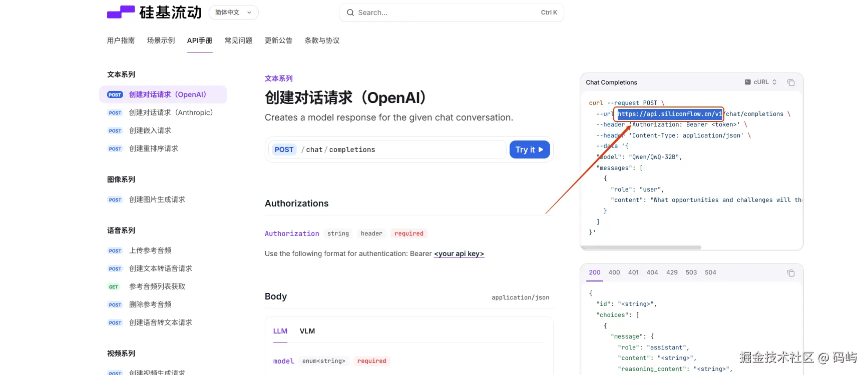This screenshot has width=868, height=375.
Task: Open the 简体中文 language dropdown
Action: tap(233, 12)
